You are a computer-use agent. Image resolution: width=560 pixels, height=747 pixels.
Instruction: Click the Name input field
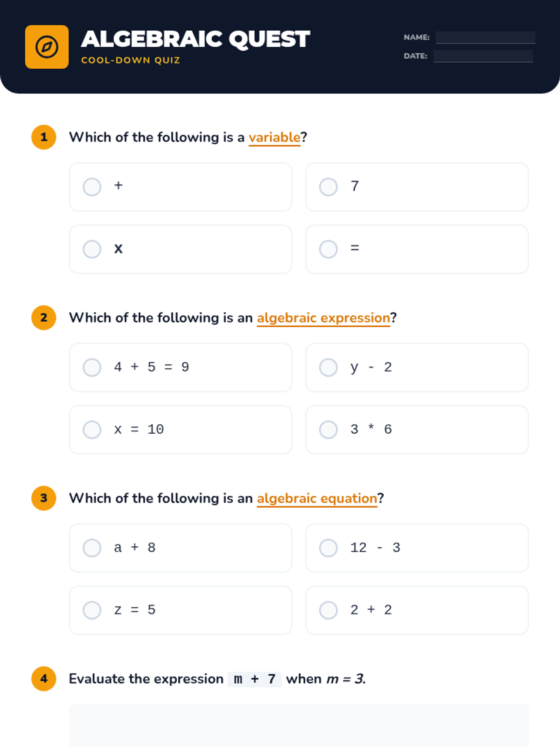(485, 37)
